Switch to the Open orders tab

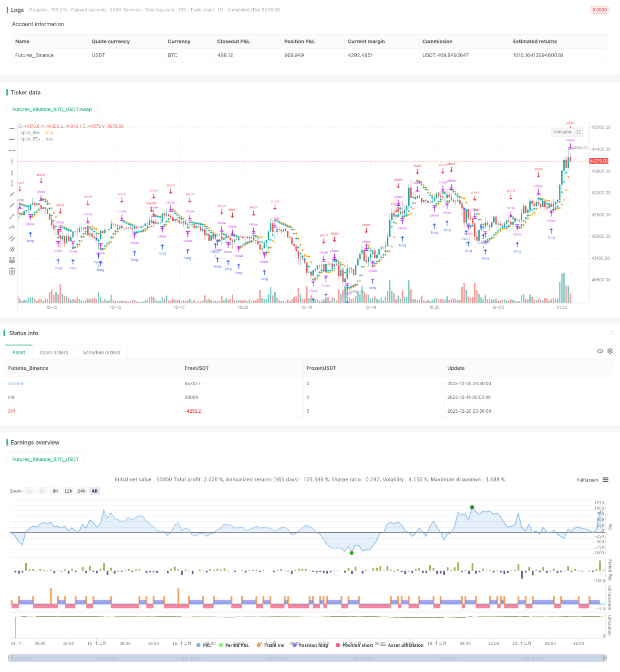(x=54, y=353)
